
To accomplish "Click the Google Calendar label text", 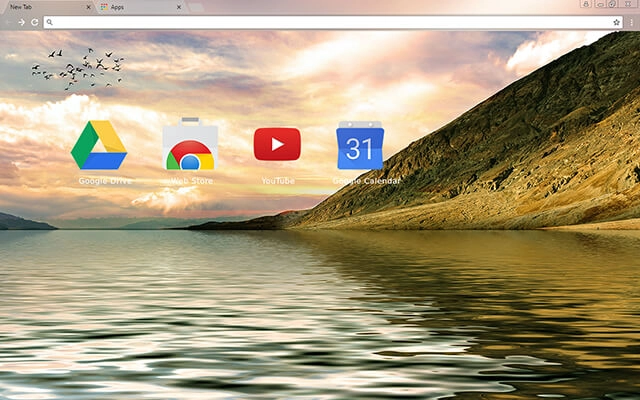I will coord(366,181).
